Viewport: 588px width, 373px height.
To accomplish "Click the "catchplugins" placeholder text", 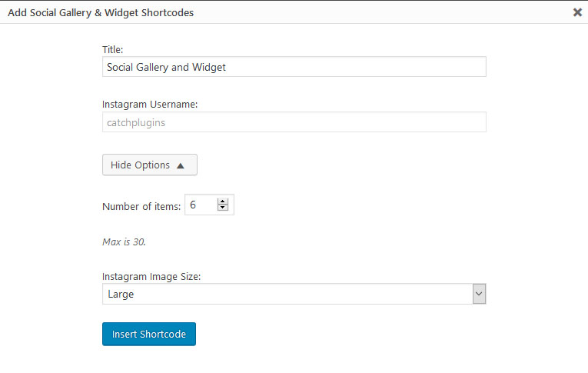I will tap(135, 122).
